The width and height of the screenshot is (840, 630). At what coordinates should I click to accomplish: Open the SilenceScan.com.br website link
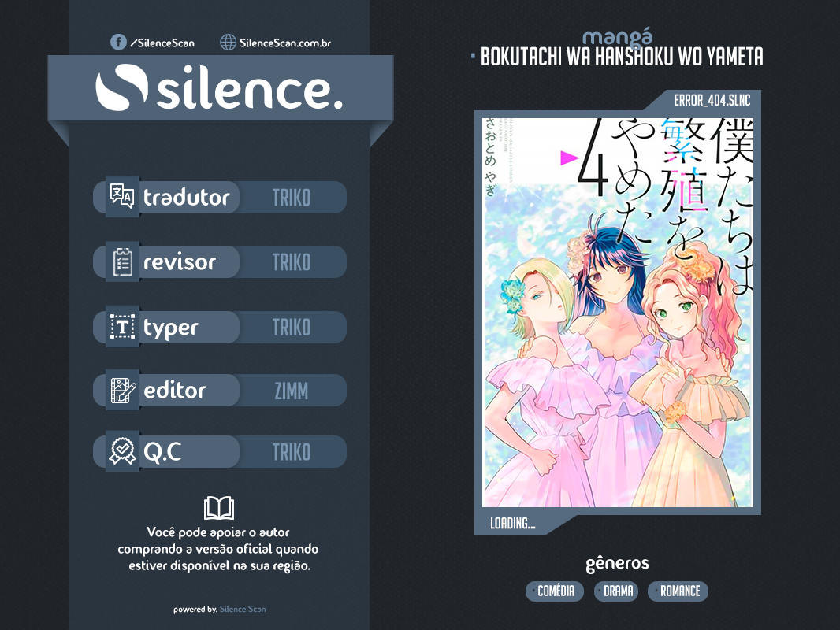point(284,43)
